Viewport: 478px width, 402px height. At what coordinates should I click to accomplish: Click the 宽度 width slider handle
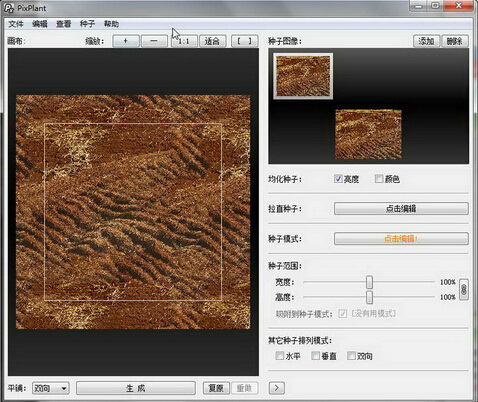369,282
